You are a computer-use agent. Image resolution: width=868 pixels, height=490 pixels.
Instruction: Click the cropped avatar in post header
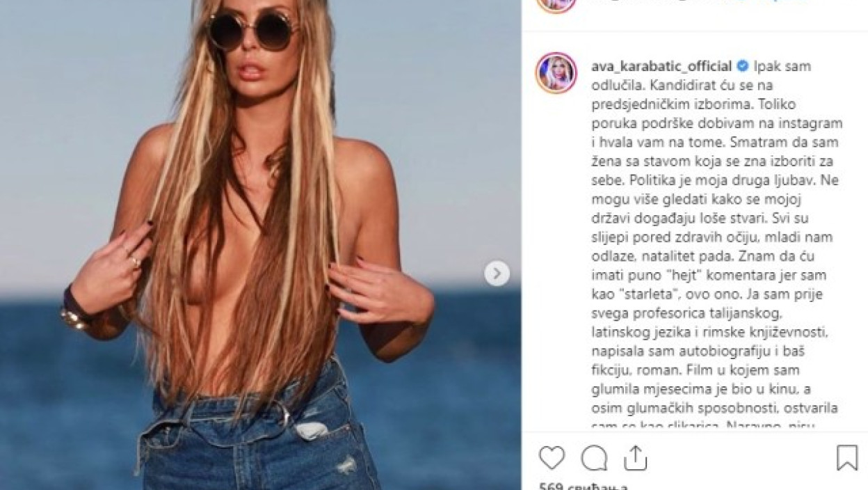[556, 4]
